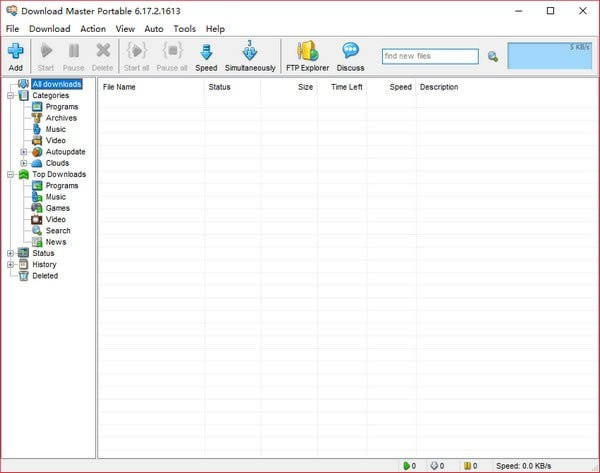The width and height of the screenshot is (600, 473).
Task: Select Archives under Categories
Action: pyautogui.click(x=60, y=118)
